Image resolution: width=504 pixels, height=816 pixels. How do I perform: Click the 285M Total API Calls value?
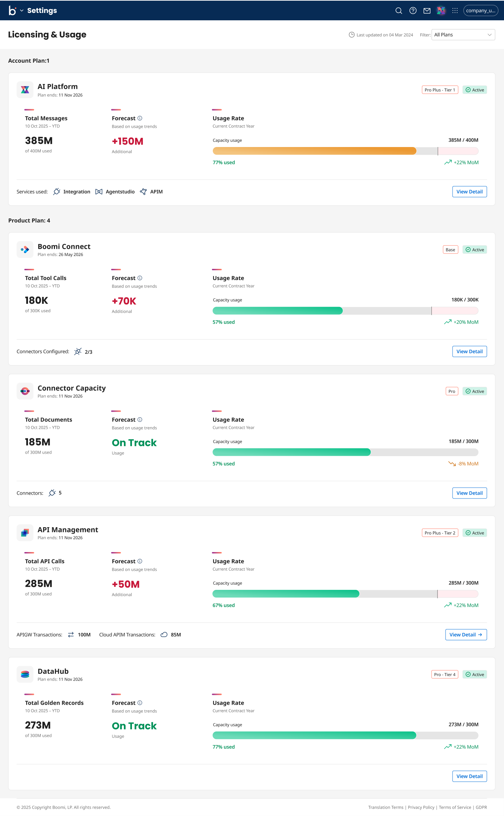38,584
